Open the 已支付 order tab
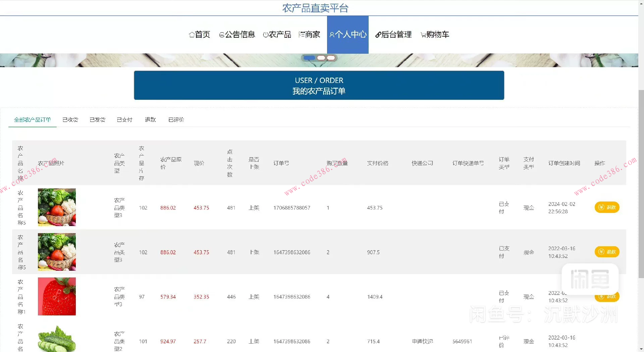 pyautogui.click(x=124, y=120)
